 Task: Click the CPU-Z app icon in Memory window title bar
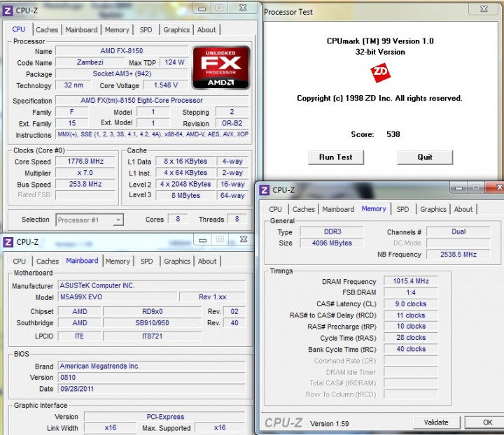264,190
